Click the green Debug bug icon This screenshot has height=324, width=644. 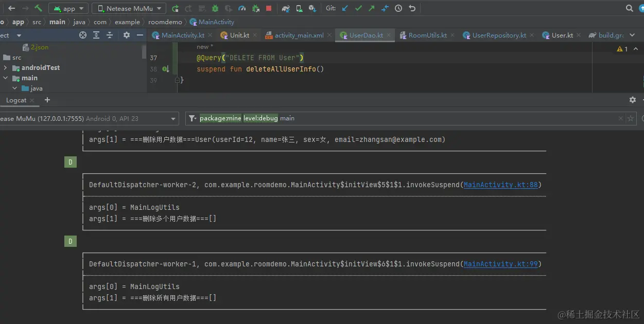pyautogui.click(x=215, y=8)
